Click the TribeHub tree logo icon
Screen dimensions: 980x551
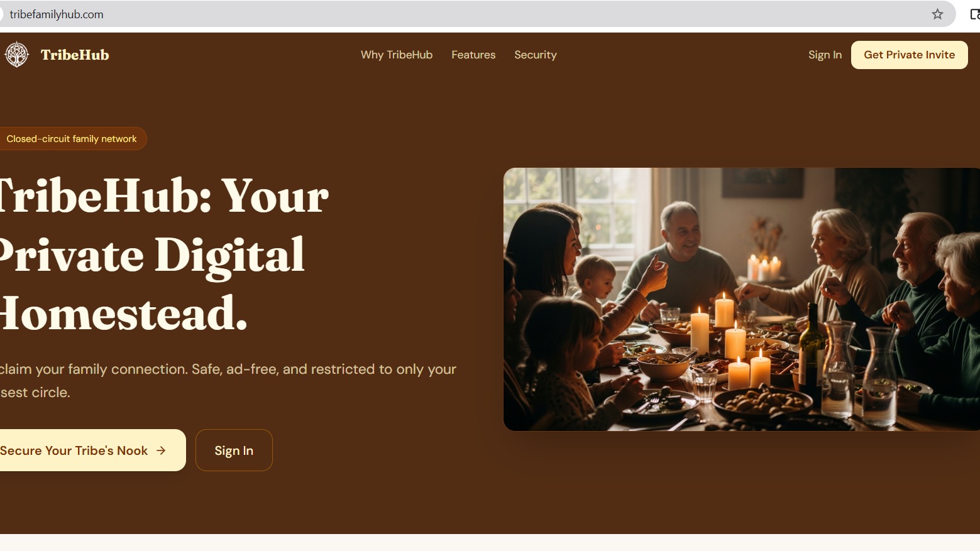point(17,55)
